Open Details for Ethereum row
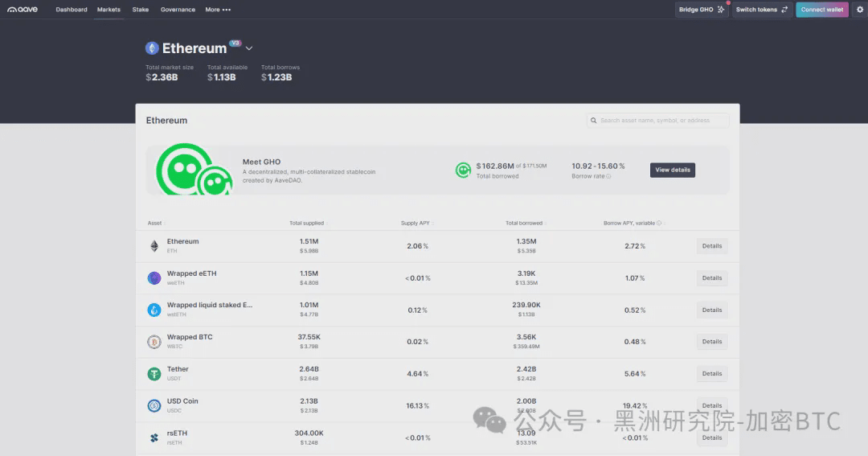 [x=712, y=246]
